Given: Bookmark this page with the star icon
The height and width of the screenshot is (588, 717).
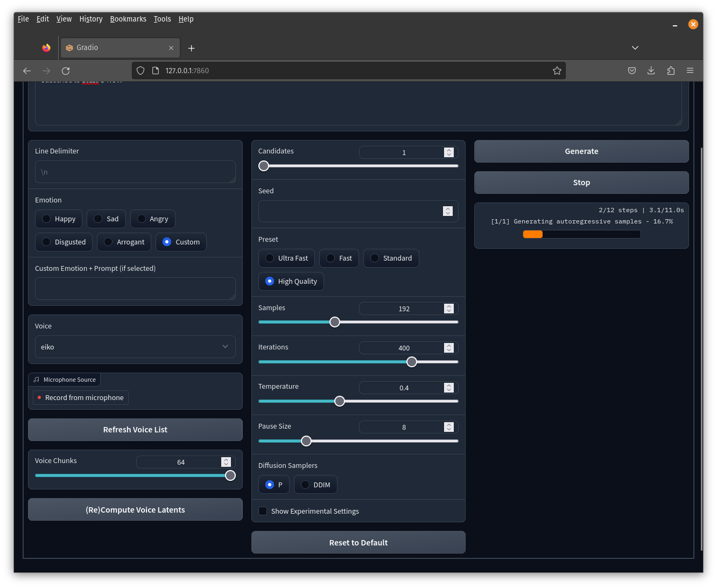Looking at the screenshot, I should (x=557, y=71).
